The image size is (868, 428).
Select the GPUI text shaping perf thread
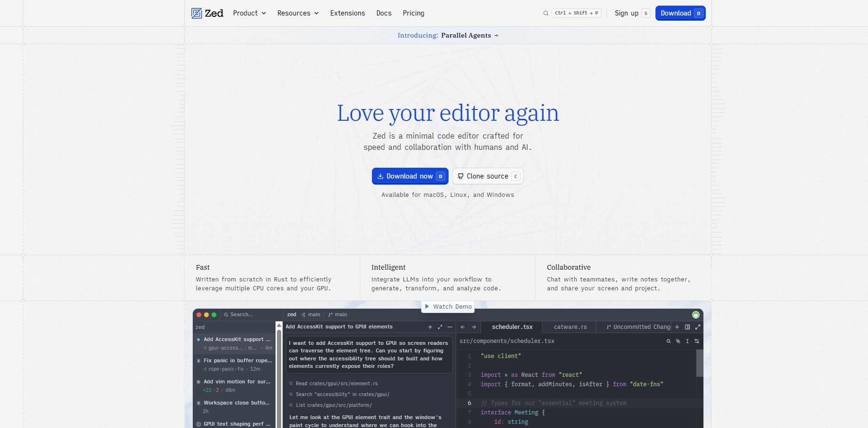tap(234, 424)
